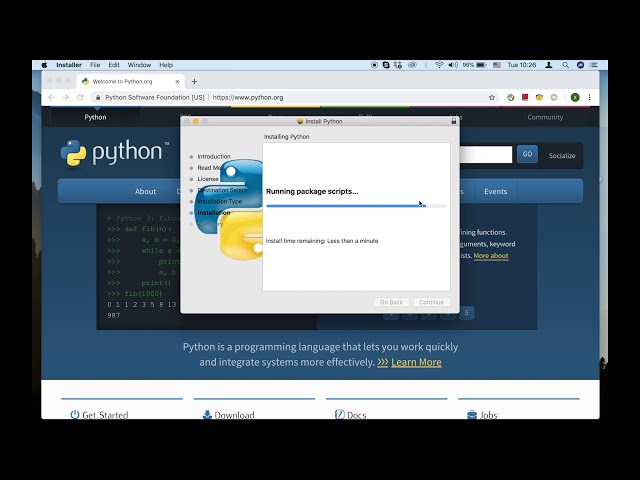Image resolution: width=640 pixels, height=480 pixels.
Task: Follow the More about link
Action: click(491, 256)
